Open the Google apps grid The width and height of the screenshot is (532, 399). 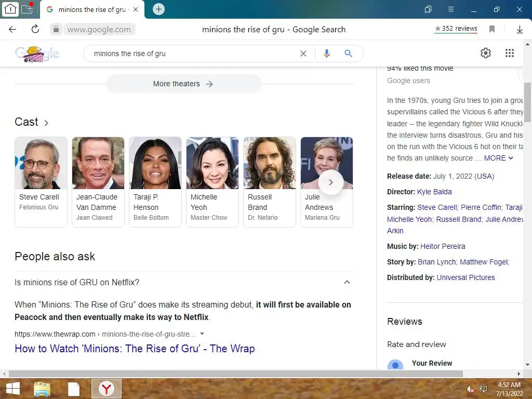(510, 53)
